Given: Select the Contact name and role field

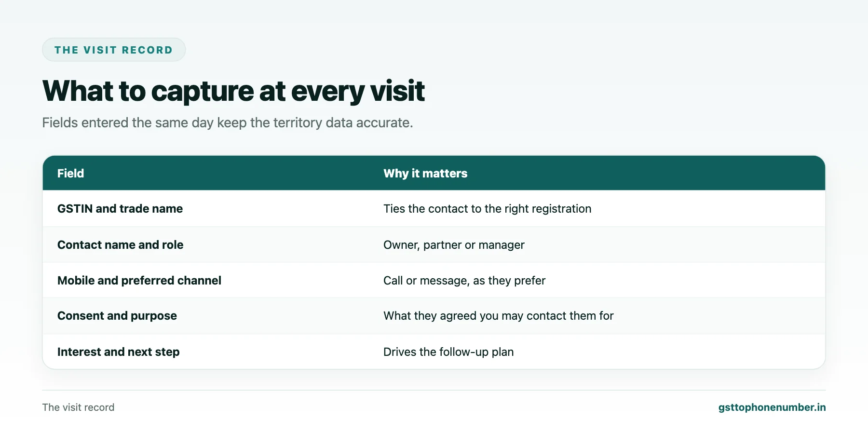Looking at the screenshot, I should pos(120,244).
